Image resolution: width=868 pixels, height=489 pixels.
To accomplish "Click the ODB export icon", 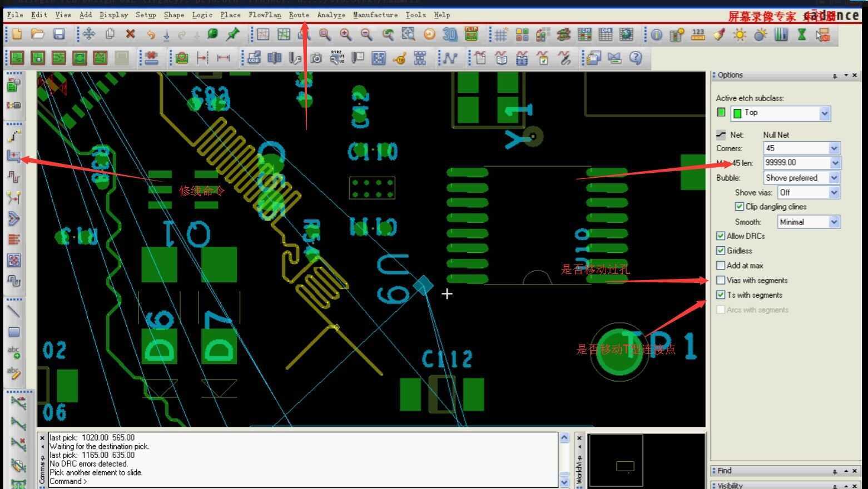I will point(254,58).
